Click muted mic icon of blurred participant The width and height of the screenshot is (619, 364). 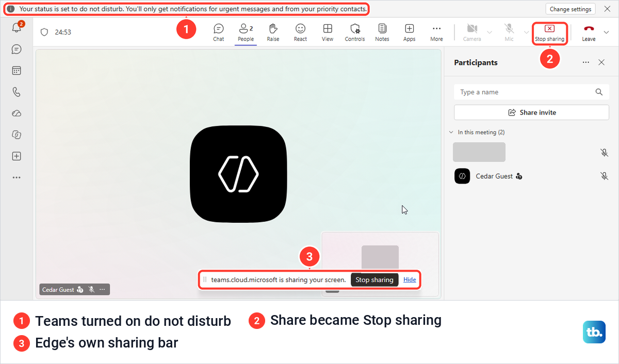pos(605,153)
